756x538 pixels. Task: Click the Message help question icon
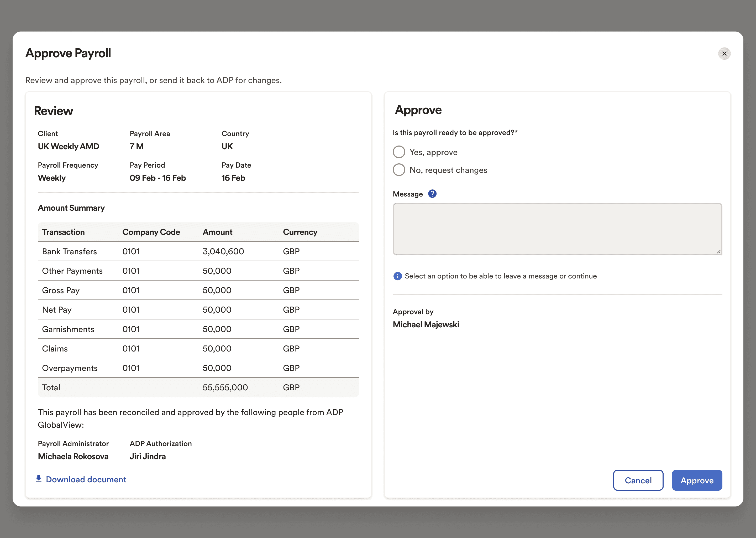coord(432,194)
